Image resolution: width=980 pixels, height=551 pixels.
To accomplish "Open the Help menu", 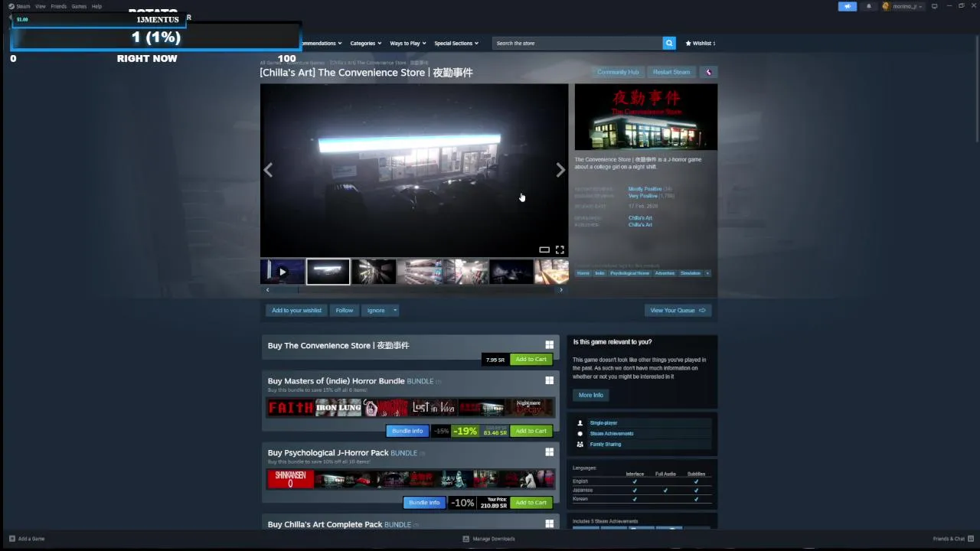I will tap(96, 6).
